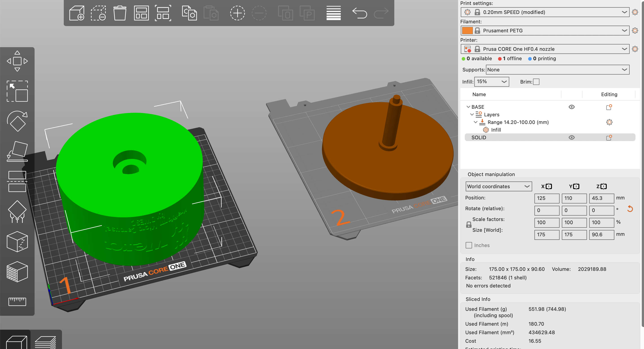
Task: Click the orange filament color swatch
Action: click(x=467, y=31)
